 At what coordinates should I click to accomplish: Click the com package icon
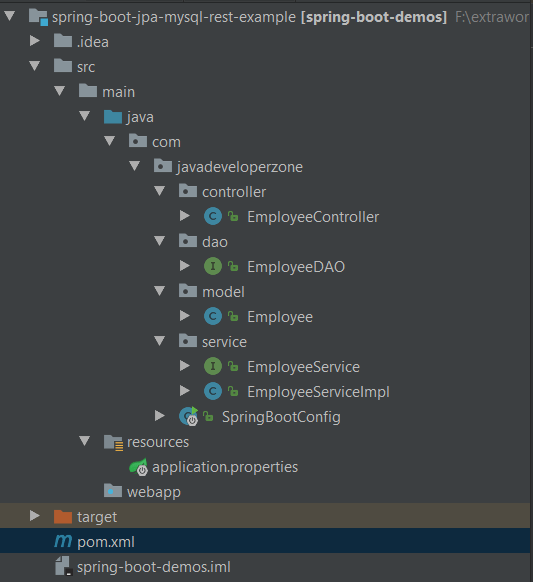138,141
